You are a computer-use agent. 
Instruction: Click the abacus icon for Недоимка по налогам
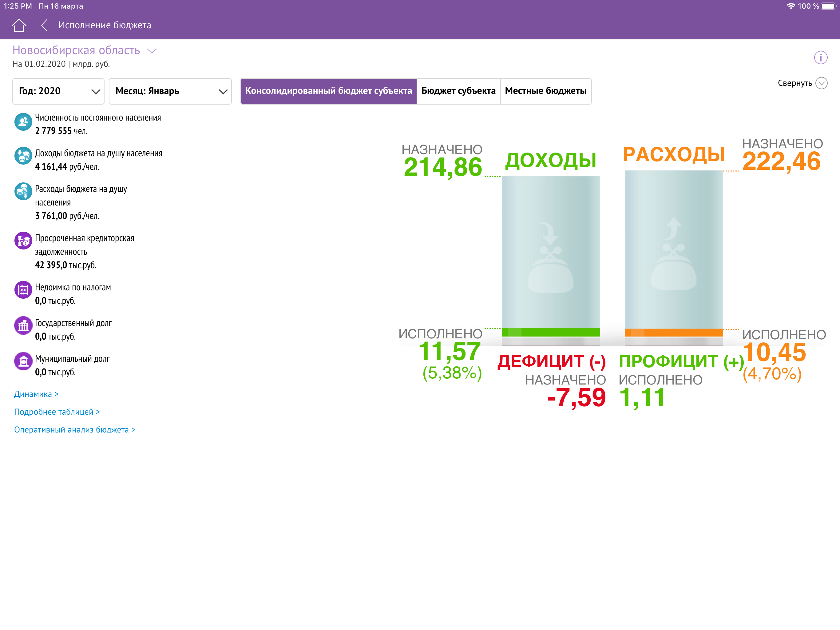coord(23,290)
